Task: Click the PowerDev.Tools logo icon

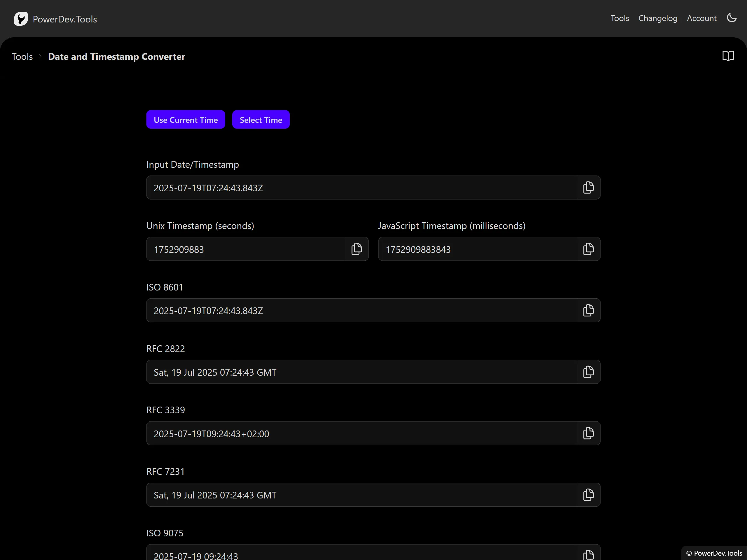Action: pos(21,19)
